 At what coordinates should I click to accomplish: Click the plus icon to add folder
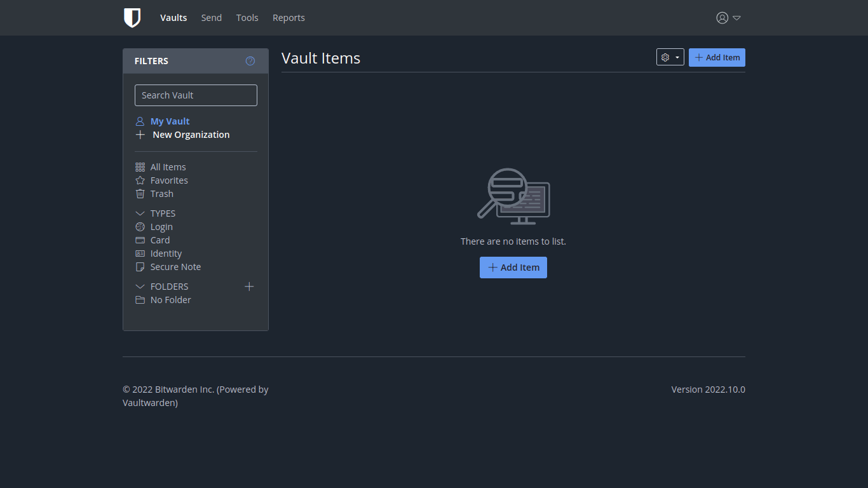click(249, 287)
